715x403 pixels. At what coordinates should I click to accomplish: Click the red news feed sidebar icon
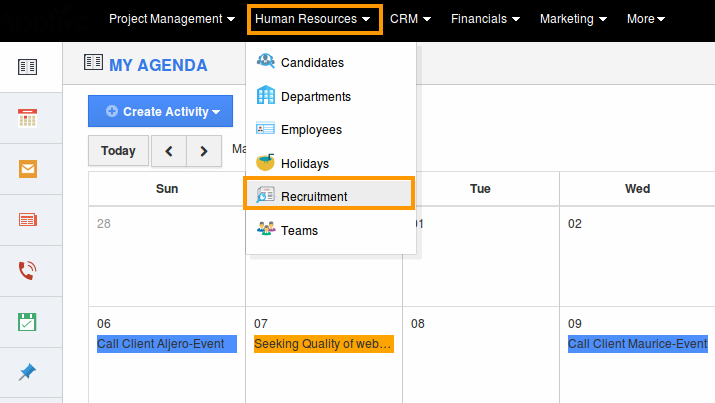click(27, 219)
